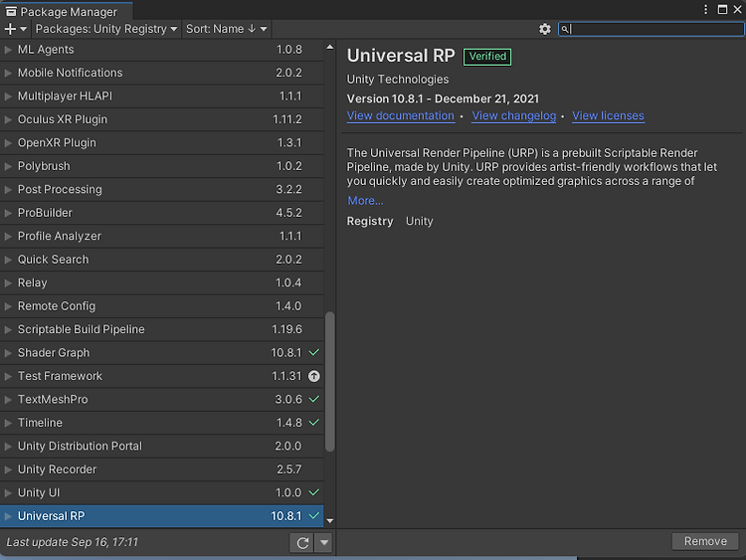Click the Universal RP installed checkmark
This screenshot has width=746, height=560.
click(314, 516)
